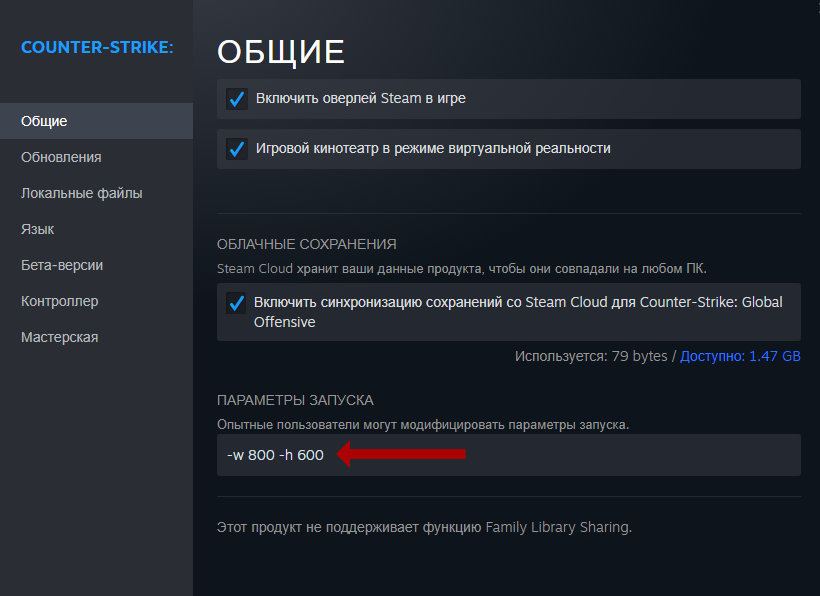Image resolution: width=820 pixels, height=596 pixels.
Task: Click the large 'ОБЩИЕ' page heading
Action: point(281,52)
